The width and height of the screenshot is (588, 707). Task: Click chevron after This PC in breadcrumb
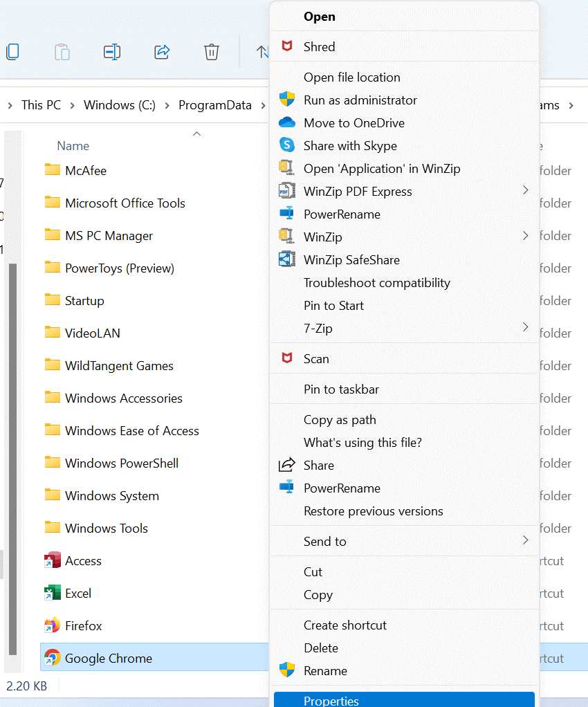tap(72, 106)
